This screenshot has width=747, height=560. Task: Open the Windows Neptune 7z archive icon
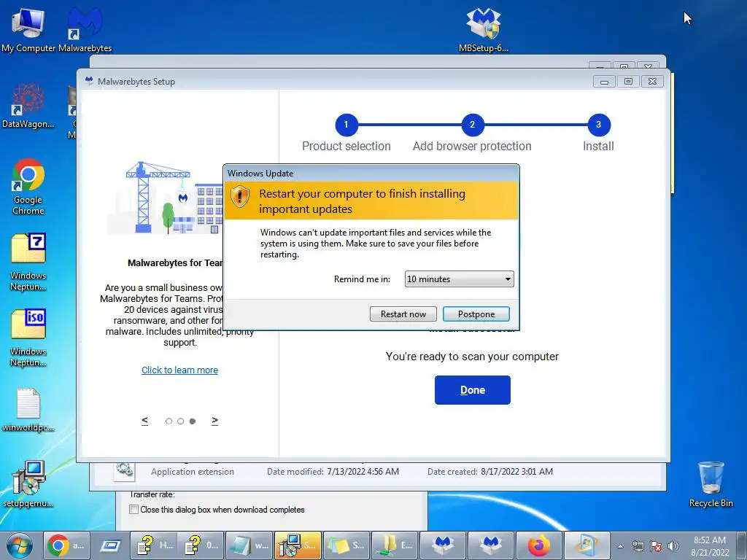[28, 262]
